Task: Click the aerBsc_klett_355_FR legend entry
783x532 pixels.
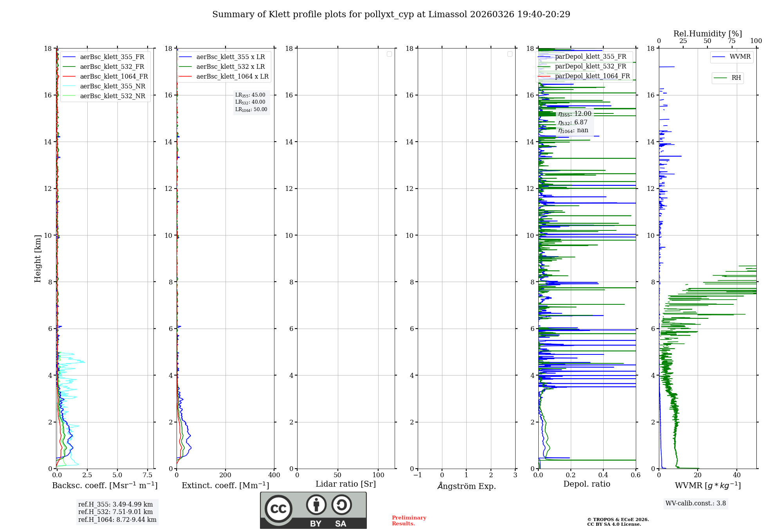Action: tap(112, 57)
